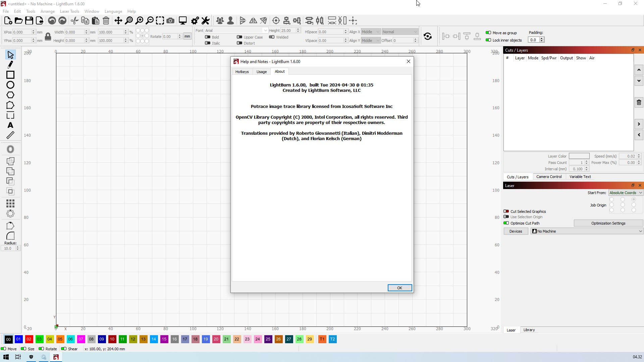Save the project with the floppy disk icon

pyautogui.click(x=29, y=21)
